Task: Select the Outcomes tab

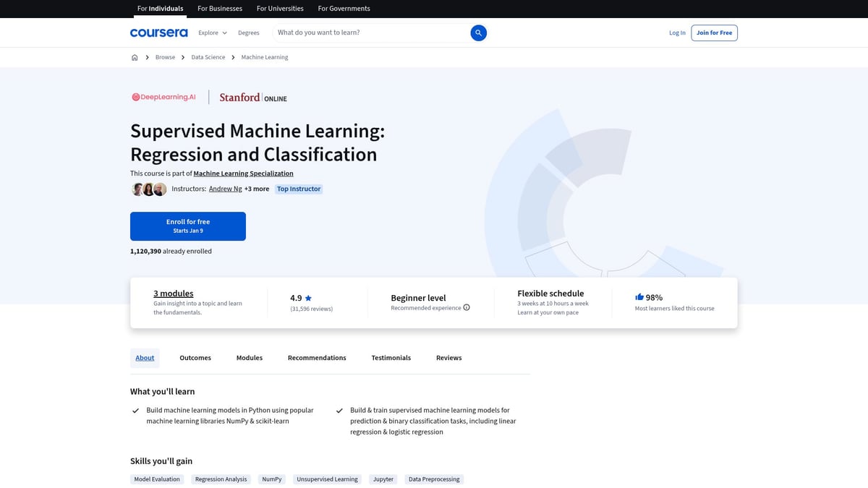Action: click(x=195, y=358)
